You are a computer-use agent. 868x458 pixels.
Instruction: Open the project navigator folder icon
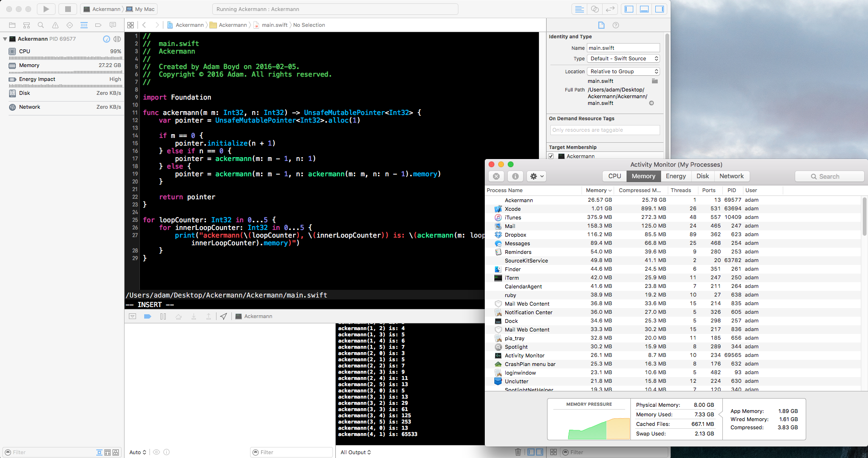[x=12, y=25]
